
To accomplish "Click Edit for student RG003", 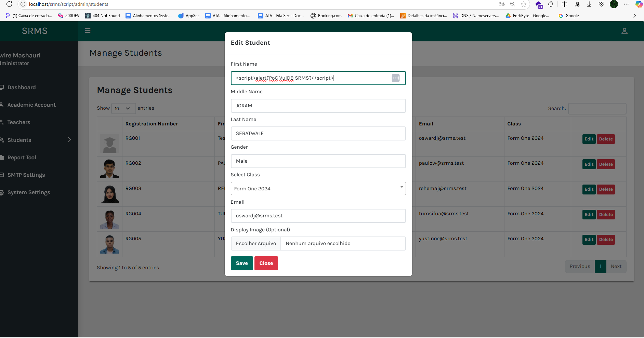I will pos(589,189).
